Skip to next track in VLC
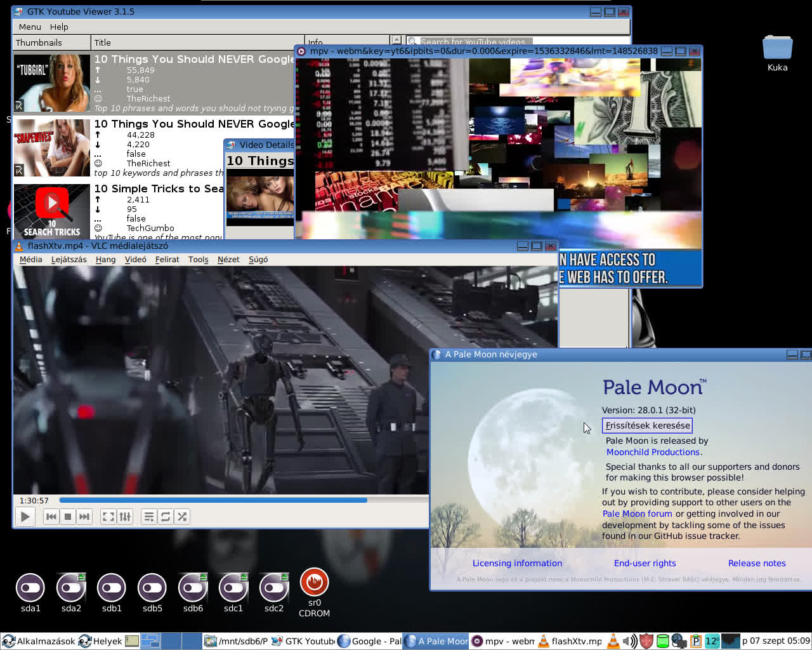Image resolution: width=812 pixels, height=650 pixels. (x=84, y=517)
